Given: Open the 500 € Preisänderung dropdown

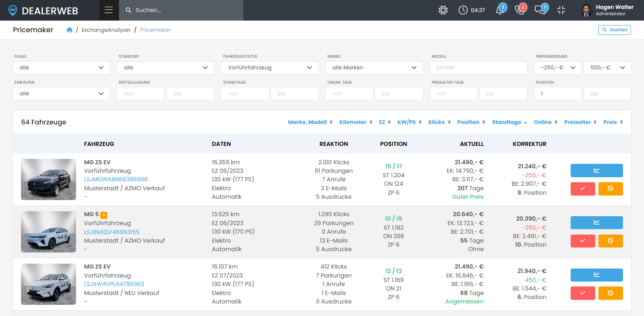Looking at the screenshot, I should pos(607,68).
